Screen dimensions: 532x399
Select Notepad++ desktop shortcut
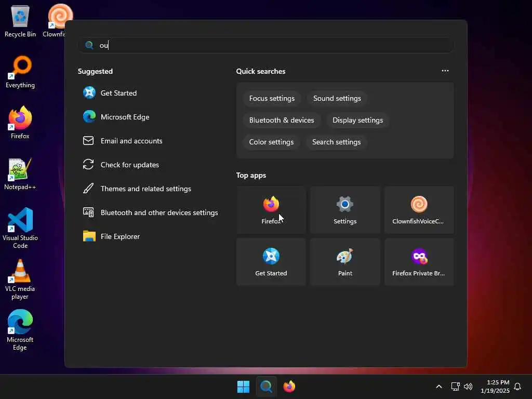20,174
